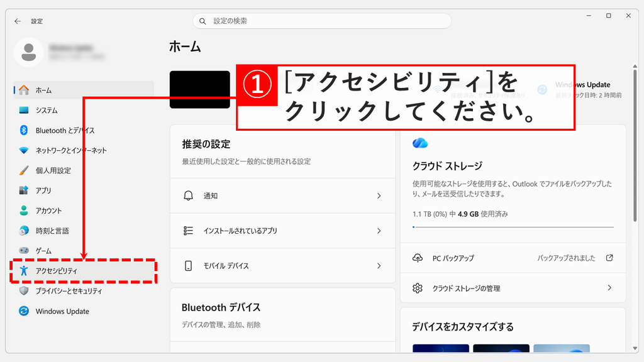Click the Bluetooth icon in sidebar
The image size is (644, 362).
coord(24,130)
